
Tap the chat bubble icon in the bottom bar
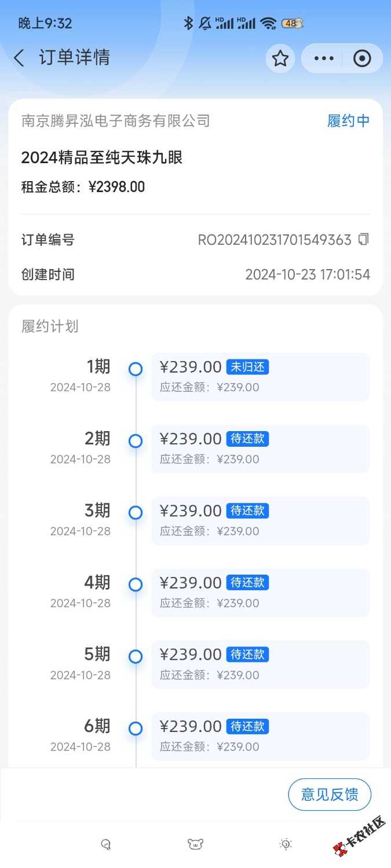[x=105, y=844]
